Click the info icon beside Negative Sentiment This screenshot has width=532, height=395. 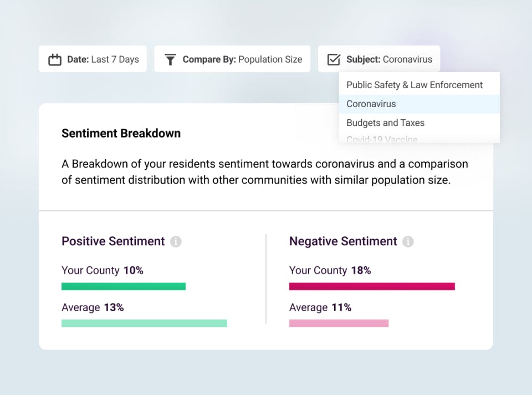click(x=408, y=241)
